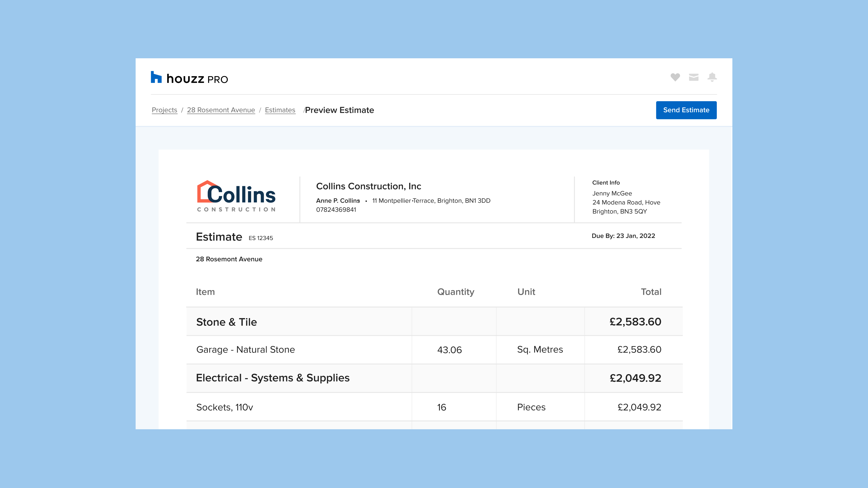Open messages via the envelope icon
This screenshot has height=488, width=868.
(x=693, y=77)
